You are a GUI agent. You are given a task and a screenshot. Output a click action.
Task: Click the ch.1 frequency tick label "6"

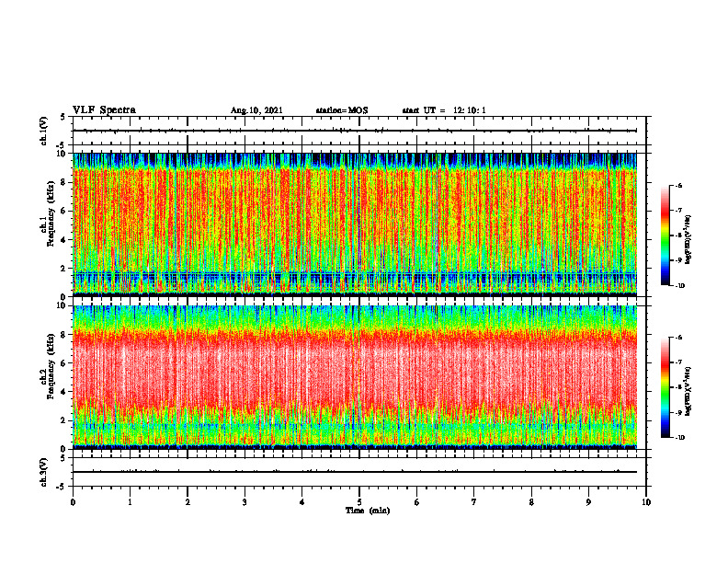tap(64, 211)
